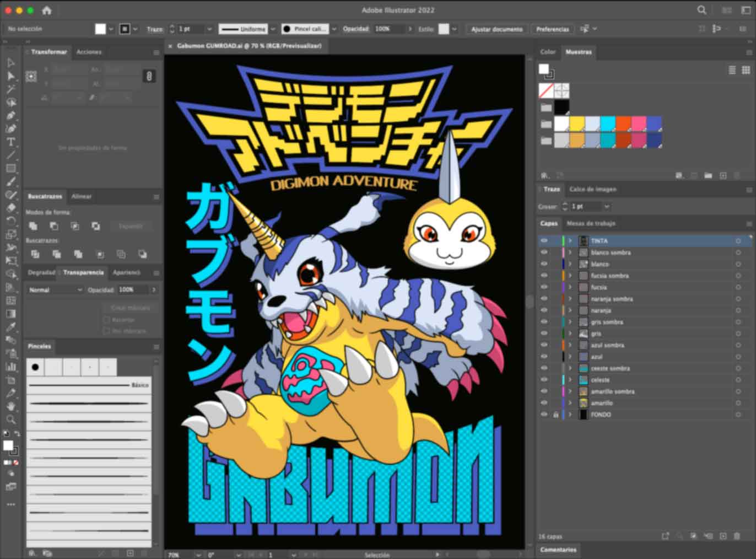Hide the TINTA layer

coord(544,240)
